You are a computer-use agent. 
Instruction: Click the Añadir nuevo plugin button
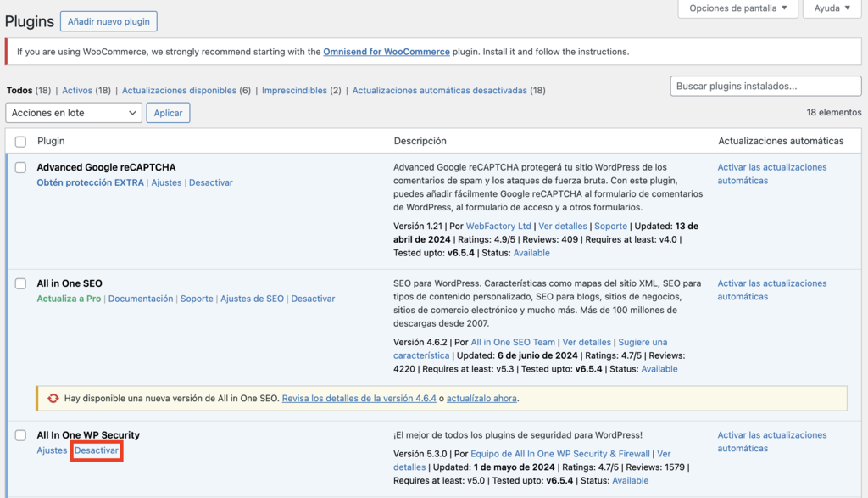click(108, 21)
